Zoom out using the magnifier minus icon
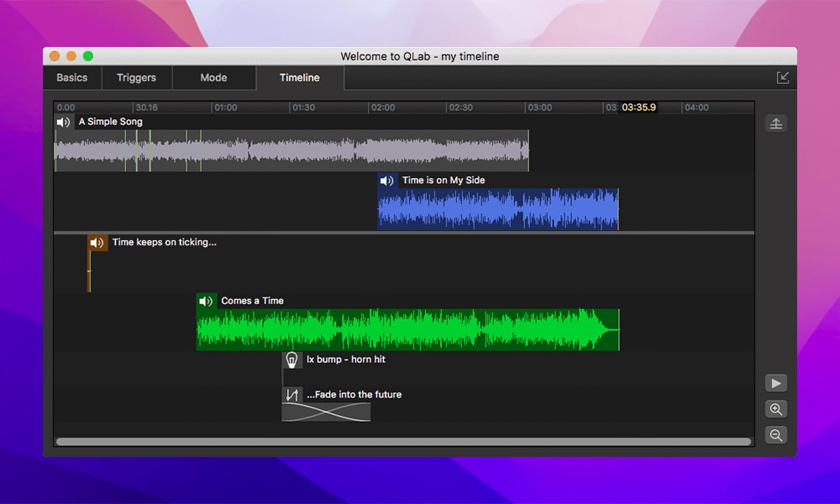Viewport: 840px width, 504px height. [x=776, y=435]
